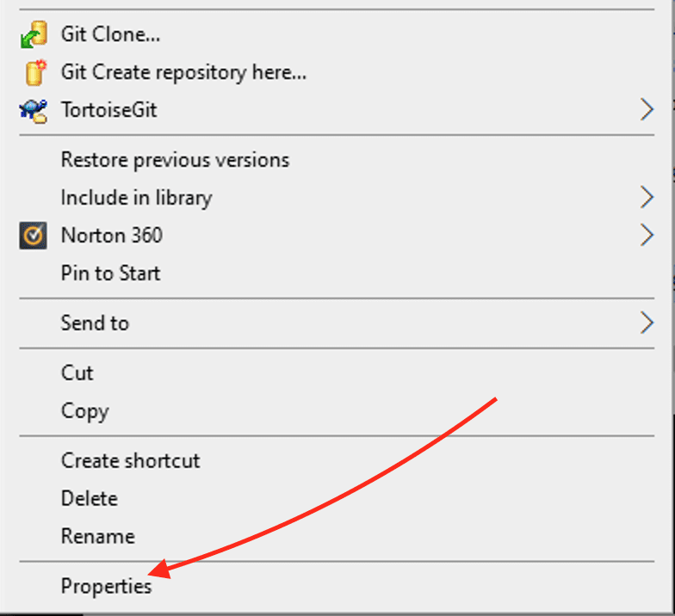Viewport: 675px width, 616px height.
Task: Choose Pin to Start
Action: click(x=110, y=274)
